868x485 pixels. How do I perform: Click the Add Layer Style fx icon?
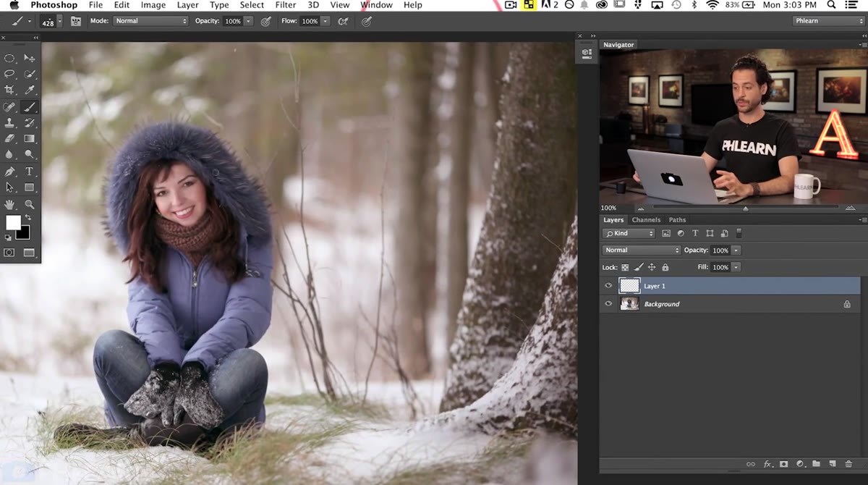767,464
